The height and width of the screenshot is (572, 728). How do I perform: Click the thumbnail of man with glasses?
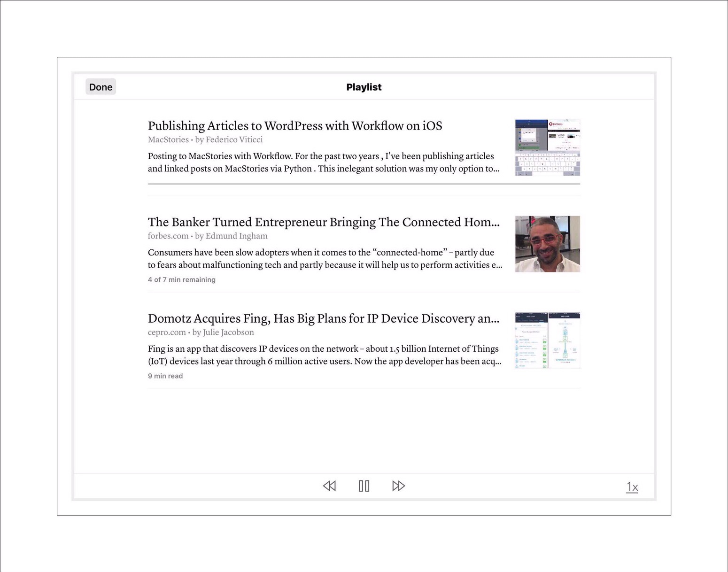(x=547, y=244)
